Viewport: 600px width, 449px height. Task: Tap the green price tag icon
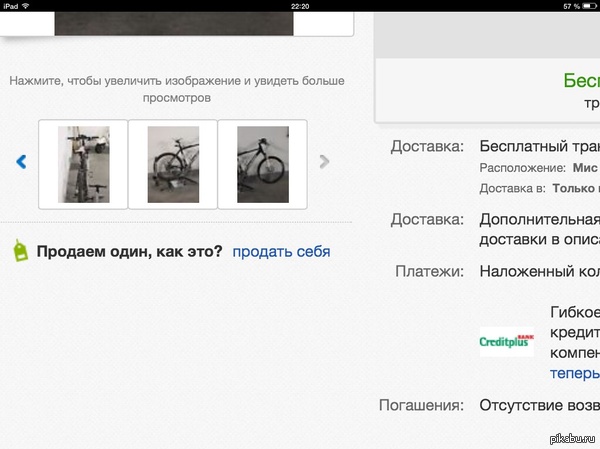19,251
